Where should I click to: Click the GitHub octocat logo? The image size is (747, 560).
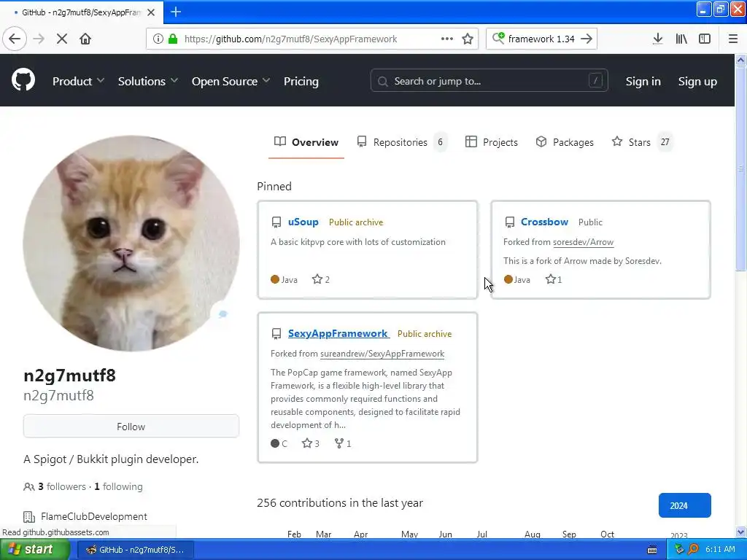23,80
